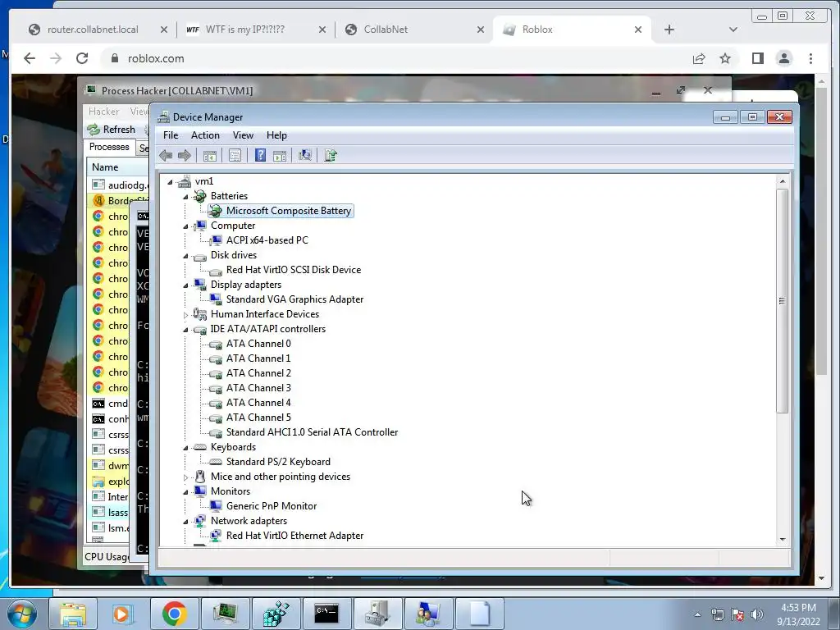Click the Monitors category icon
840x630 pixels.
200,491
